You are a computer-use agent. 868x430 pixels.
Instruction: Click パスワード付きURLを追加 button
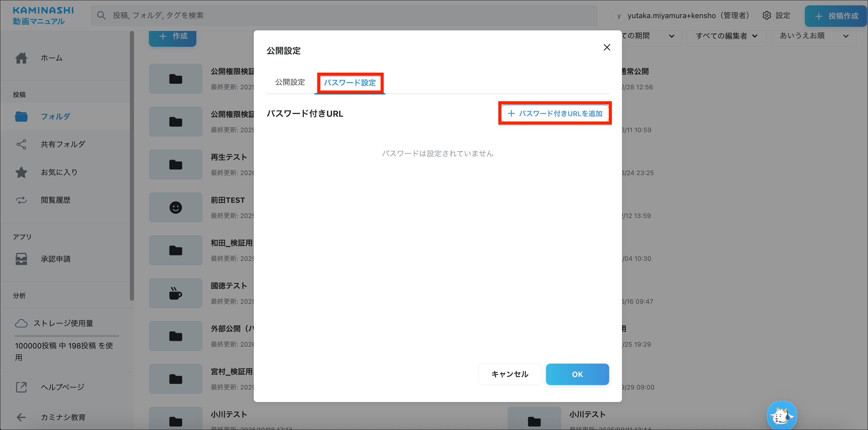coord(555,113)
